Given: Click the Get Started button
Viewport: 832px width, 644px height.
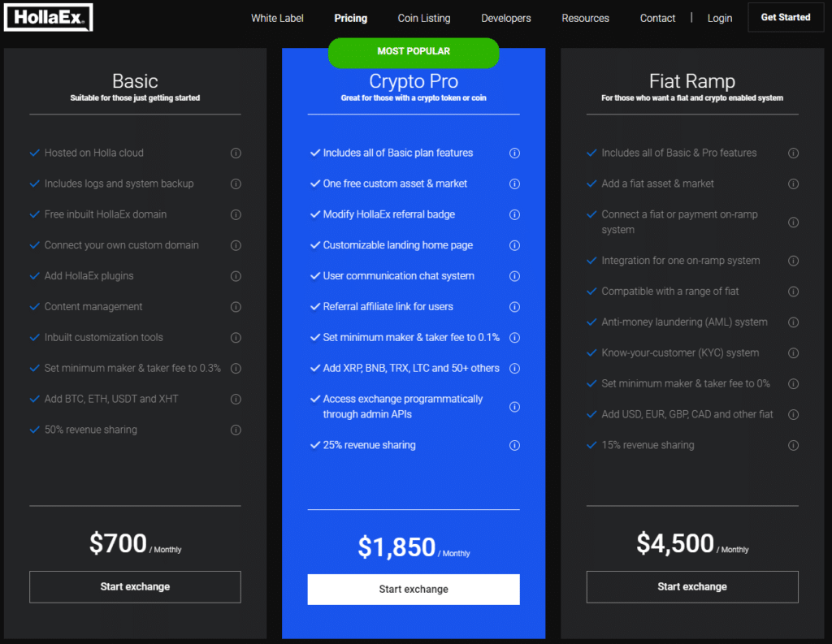Looking at the screenshot, I should click(785, 16).
